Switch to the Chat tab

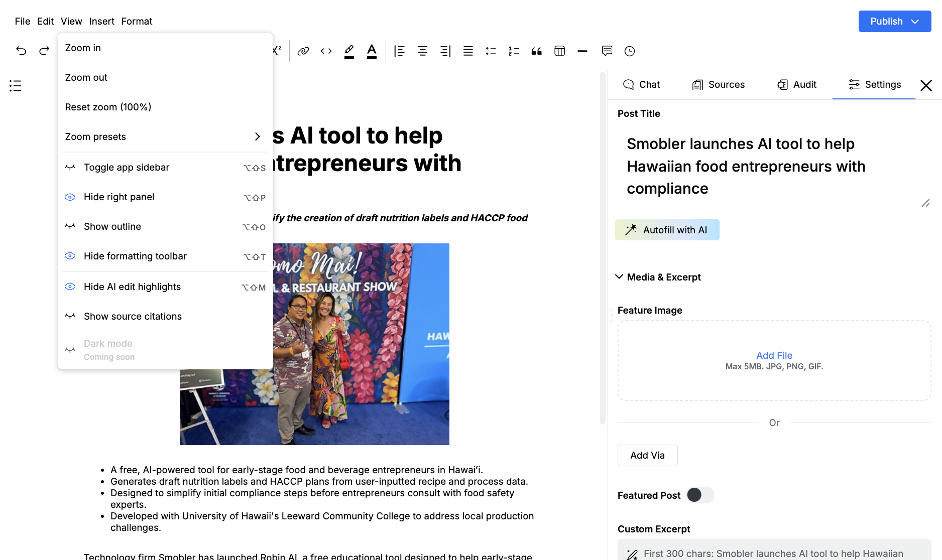pos(642,85)
